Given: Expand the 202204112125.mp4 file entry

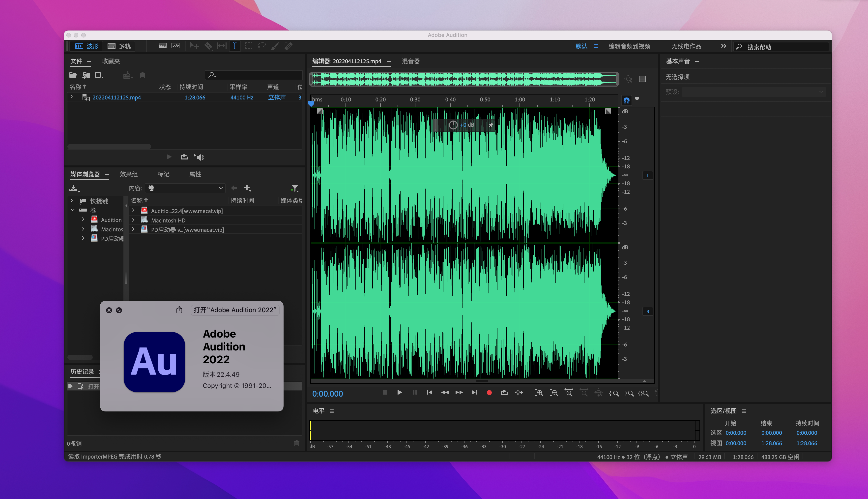Looking at the screenshot, I should (72, 97).
